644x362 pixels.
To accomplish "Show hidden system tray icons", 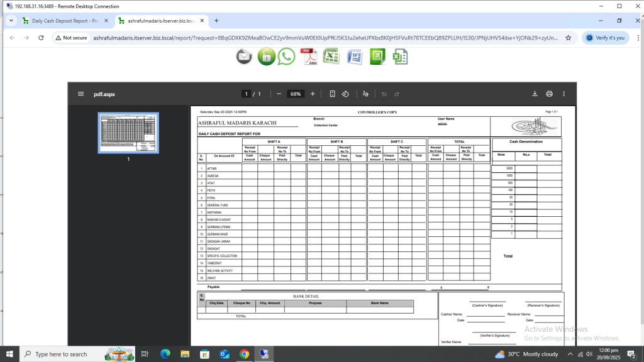I will (x=570, y=354).
